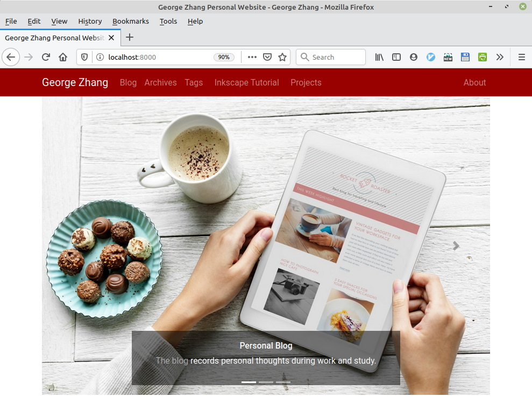Show the sidebars panel
This screenshot has width=532, height=411.
[x=396, y=57]
